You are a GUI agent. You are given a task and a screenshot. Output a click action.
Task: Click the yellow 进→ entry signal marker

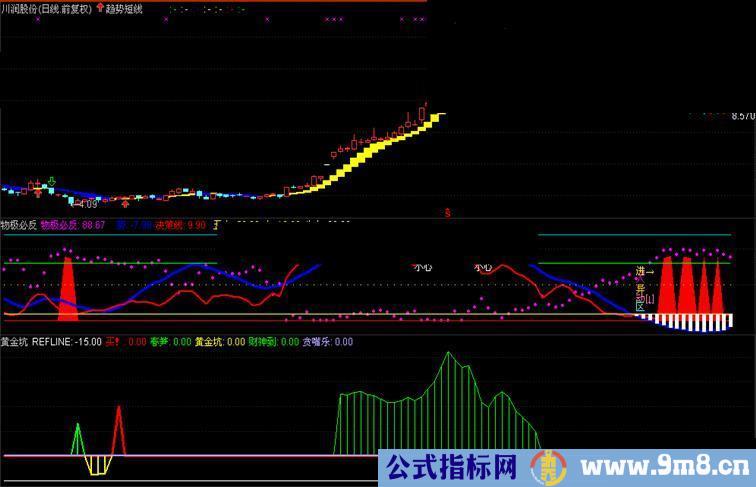point(645,271)
